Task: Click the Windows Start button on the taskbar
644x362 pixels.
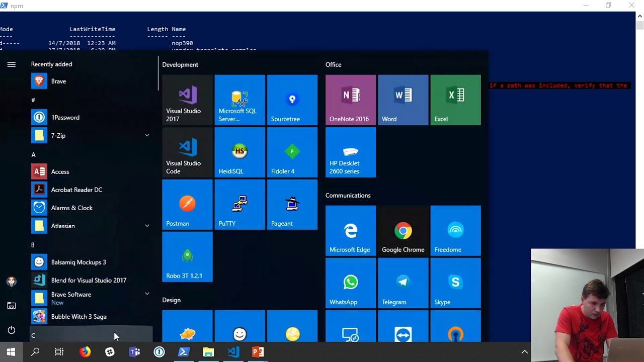Action: 11,352
